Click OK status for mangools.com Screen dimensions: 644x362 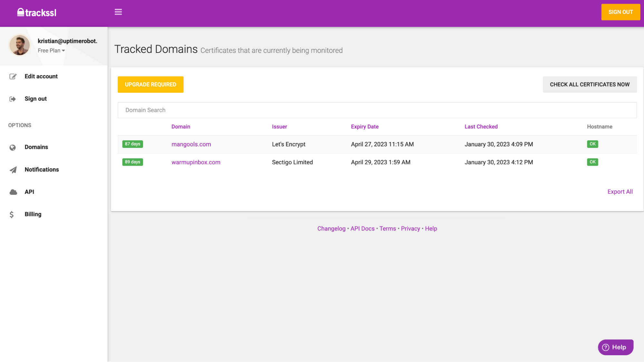pos(592,144)
